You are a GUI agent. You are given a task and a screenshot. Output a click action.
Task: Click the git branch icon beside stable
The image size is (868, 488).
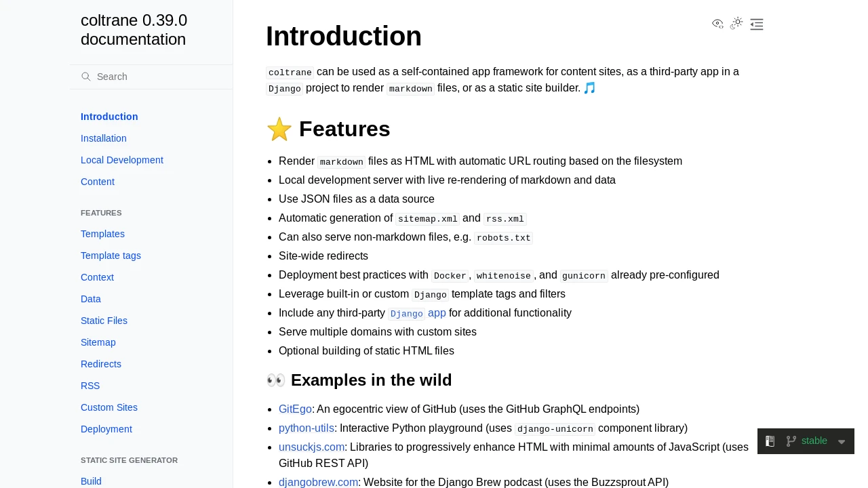click(791, 441)
